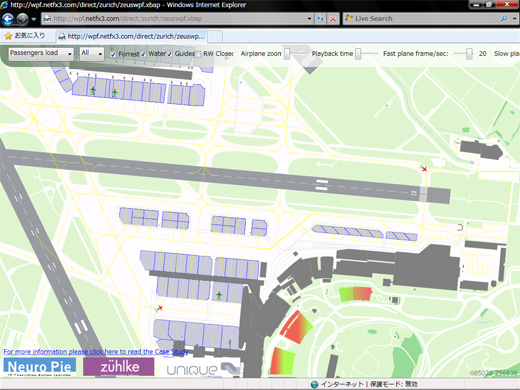This screenshot has height=390, width=520.
Task: Click the address bar URL field
Action: (177, 19)
